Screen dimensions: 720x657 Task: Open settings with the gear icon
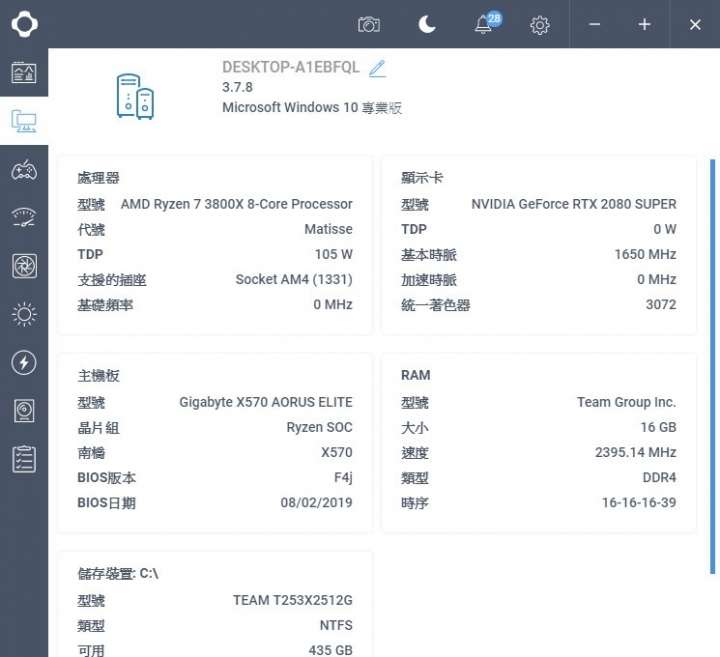540,25
